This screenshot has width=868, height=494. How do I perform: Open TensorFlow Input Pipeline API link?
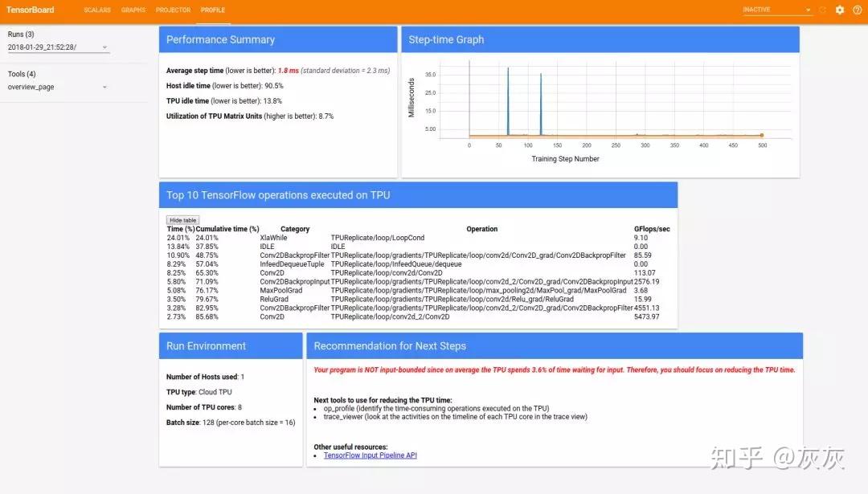click(371, 455)
